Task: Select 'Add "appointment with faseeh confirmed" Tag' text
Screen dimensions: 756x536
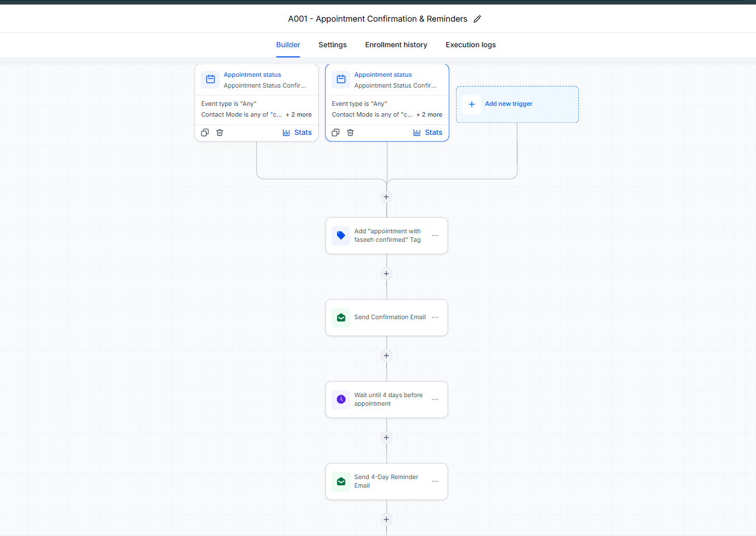Action: tap(388, 236)
